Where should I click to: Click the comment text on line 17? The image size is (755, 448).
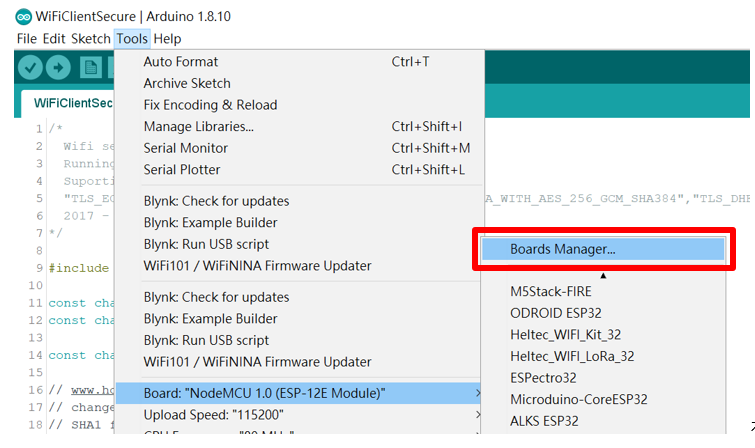pos(81,408)
